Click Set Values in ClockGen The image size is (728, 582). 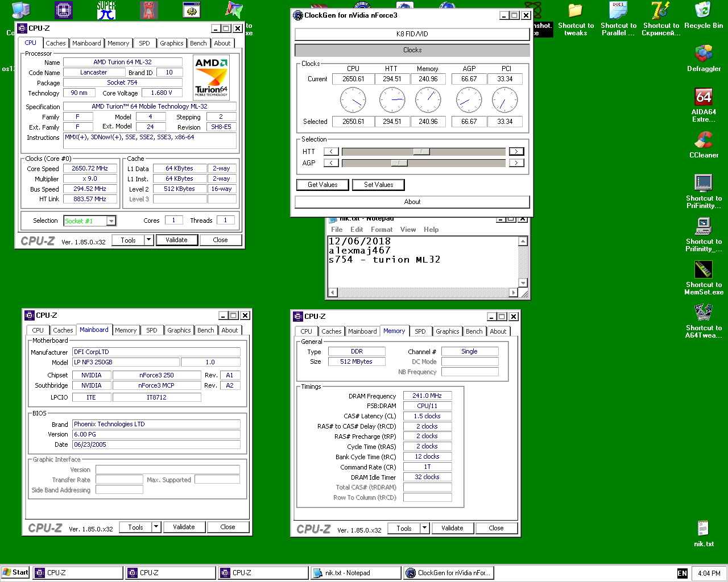(379, 185)
